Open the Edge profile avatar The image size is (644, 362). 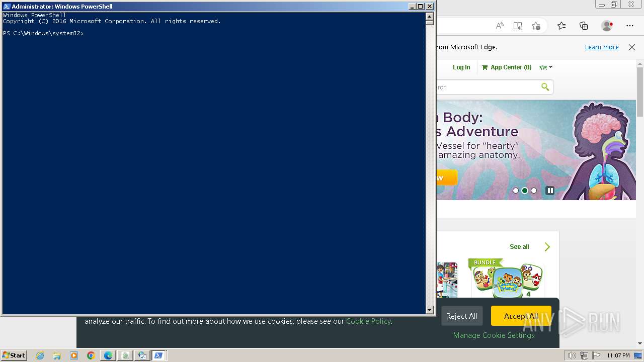[607, 26]
